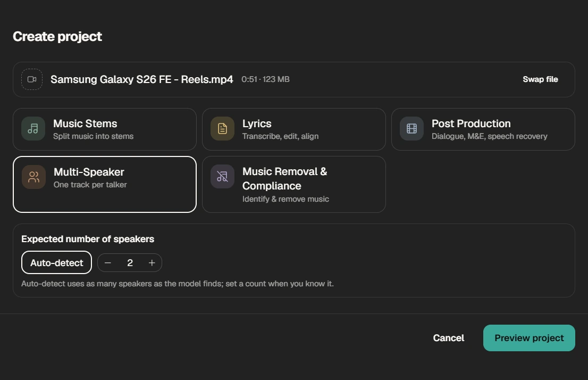
Task: Click Preview project button
Action: pos(529,338)
